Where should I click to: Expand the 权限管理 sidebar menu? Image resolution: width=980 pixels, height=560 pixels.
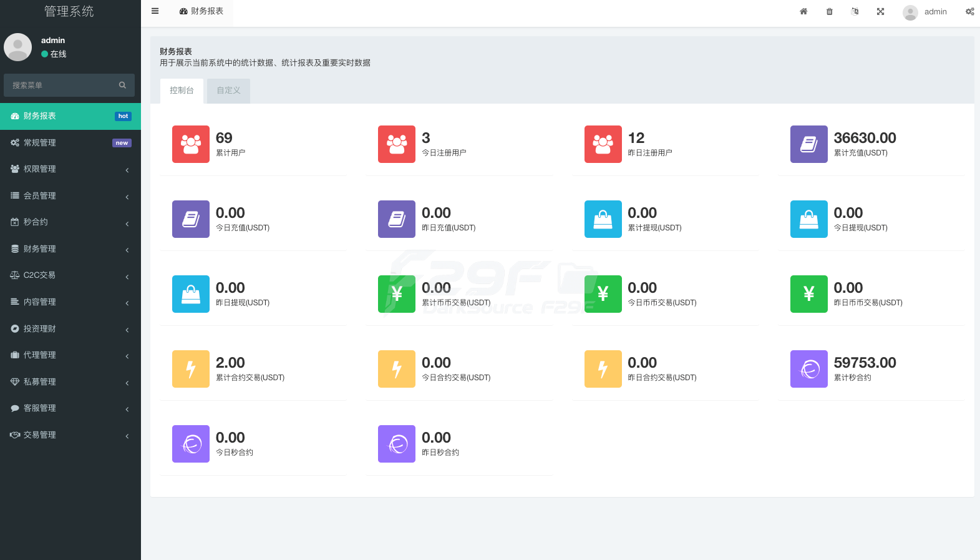pos(70,169)
